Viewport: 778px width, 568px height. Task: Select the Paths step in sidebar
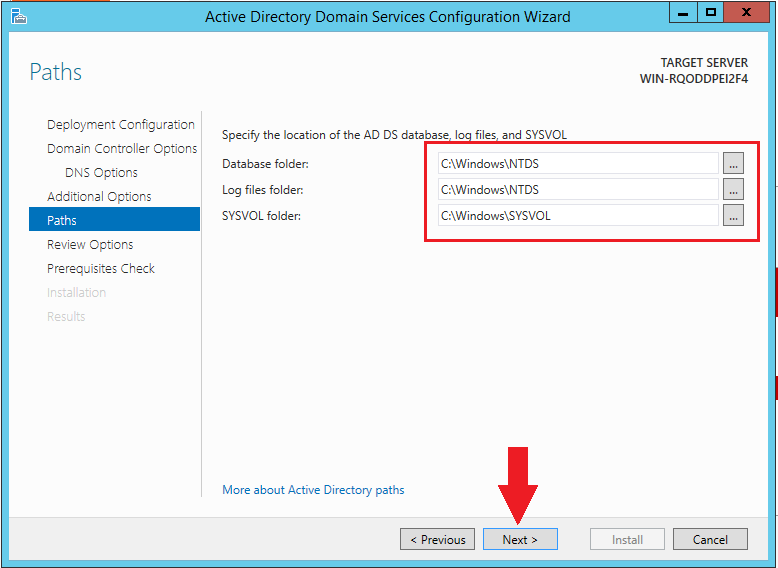[x=62, y=221]
